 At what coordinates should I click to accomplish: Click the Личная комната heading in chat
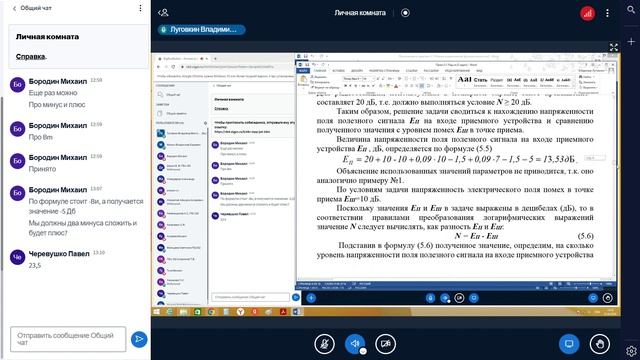pos(47,37)
